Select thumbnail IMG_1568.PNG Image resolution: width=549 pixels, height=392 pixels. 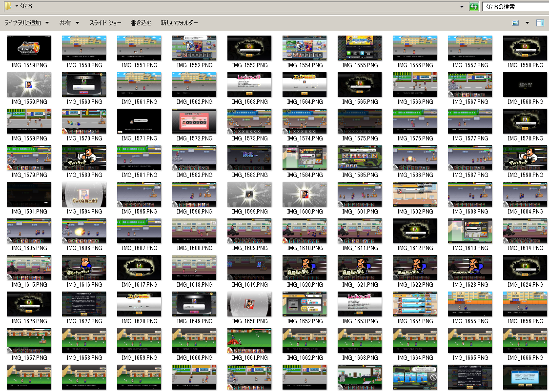click(x=525, y=85)
